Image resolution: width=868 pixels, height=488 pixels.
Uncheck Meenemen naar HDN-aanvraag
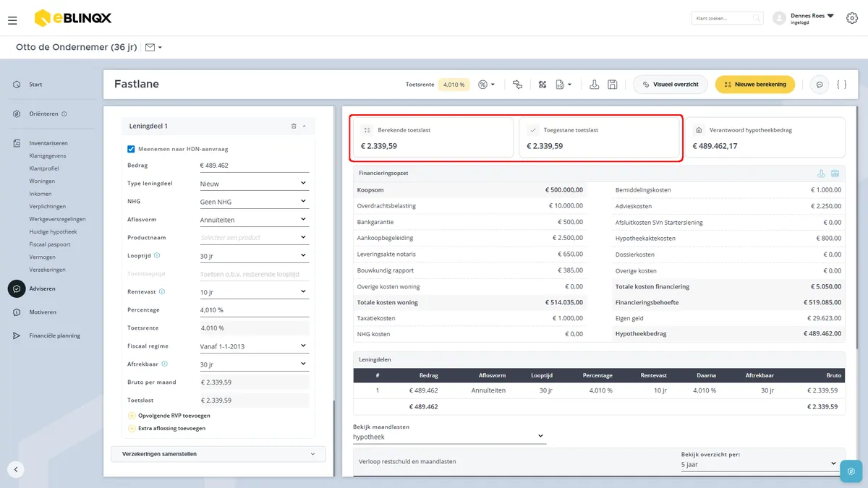[x=131, y=149]
